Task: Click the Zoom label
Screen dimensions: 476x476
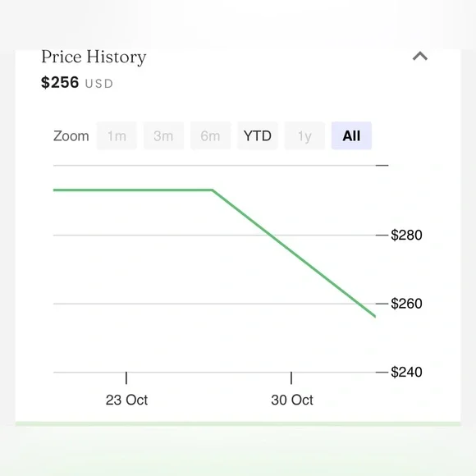Action: click(71, 136)
